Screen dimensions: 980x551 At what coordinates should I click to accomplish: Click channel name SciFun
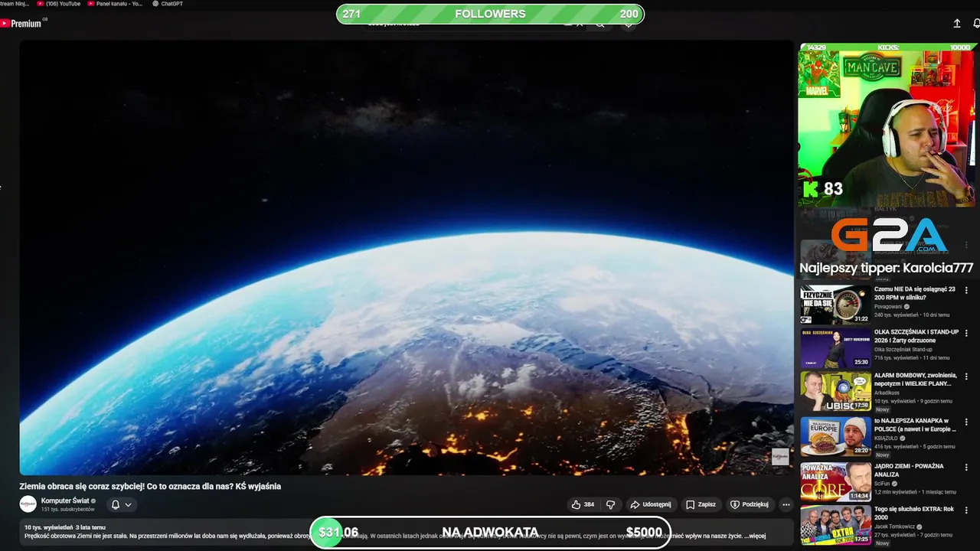(x=883, y=484)
